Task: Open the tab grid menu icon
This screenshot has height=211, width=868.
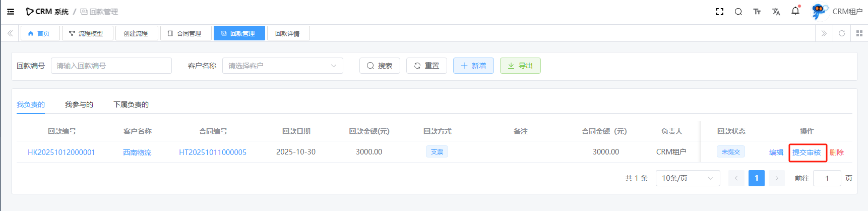Action: 859,33
